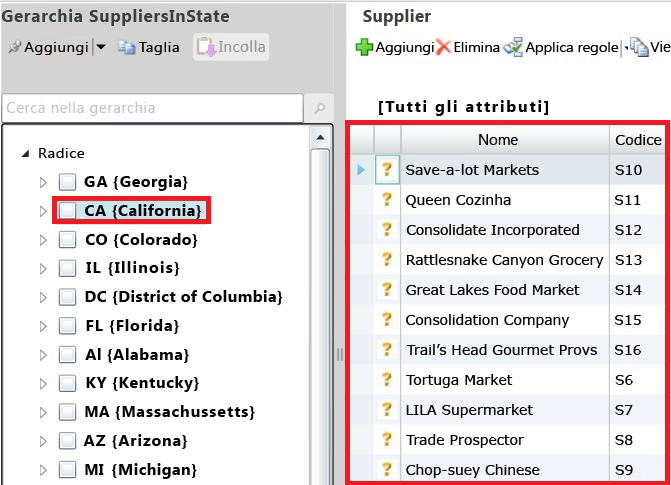Click the question mark status icon for Save-a-lot Markets
Image resolution: width=671 pixels, height=485 pixels.
[387, 170]
